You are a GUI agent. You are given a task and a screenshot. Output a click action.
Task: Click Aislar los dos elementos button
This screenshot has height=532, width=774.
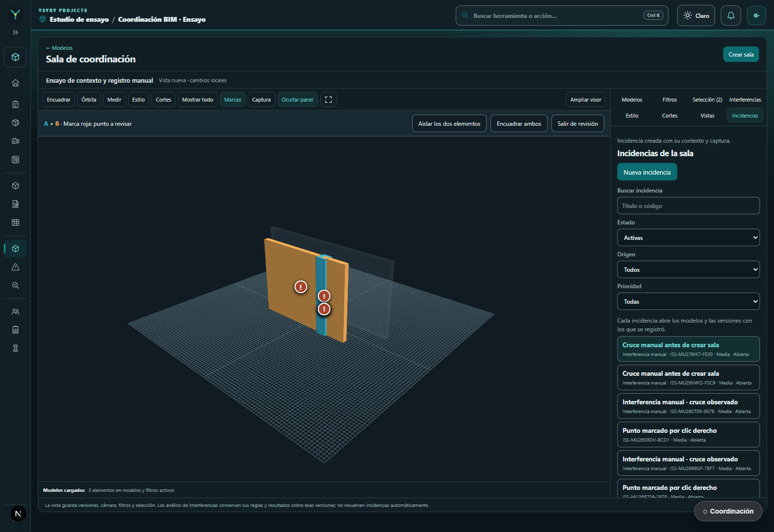pyautogui.click(x=449, y=123)
